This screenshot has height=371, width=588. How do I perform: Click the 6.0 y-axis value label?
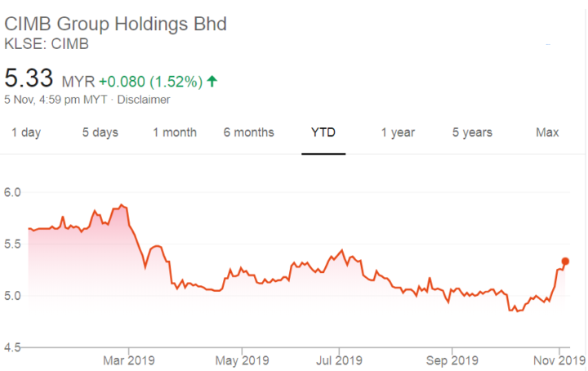[14, 192]
